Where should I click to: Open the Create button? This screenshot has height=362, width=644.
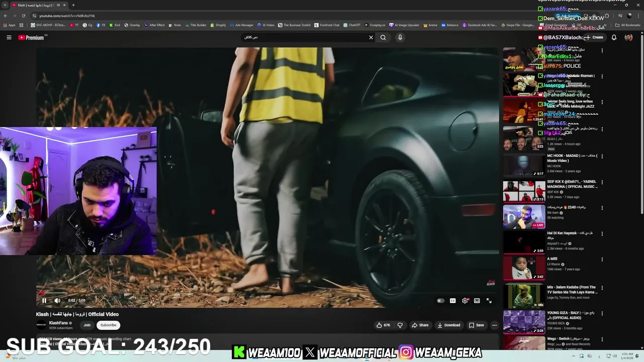tap(594, 37)
